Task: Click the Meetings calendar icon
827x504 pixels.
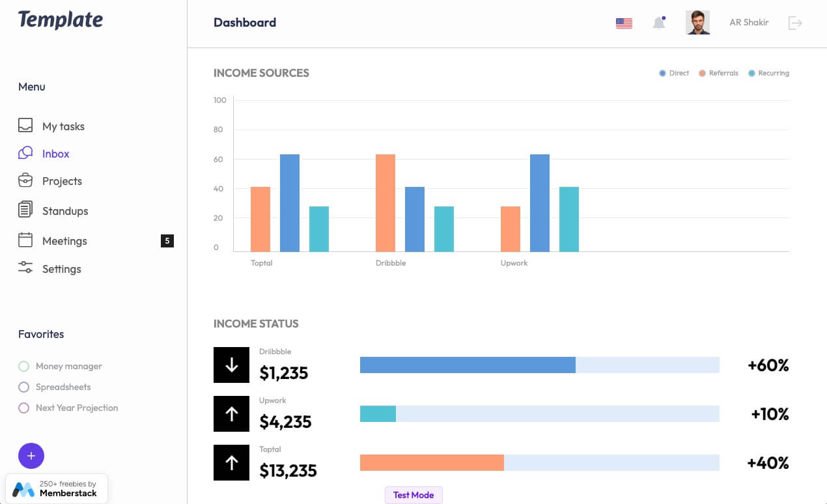Action: click(25, 240)
